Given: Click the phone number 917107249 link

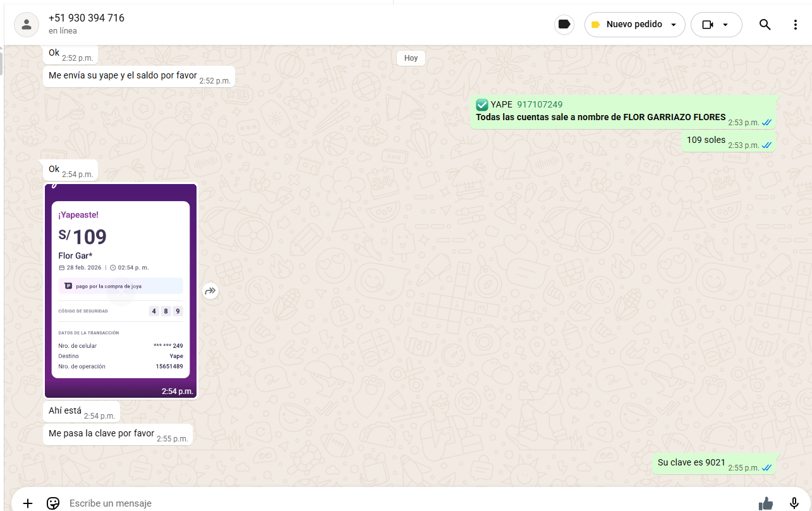Looking at the screenshot, I should coord(540,104).
